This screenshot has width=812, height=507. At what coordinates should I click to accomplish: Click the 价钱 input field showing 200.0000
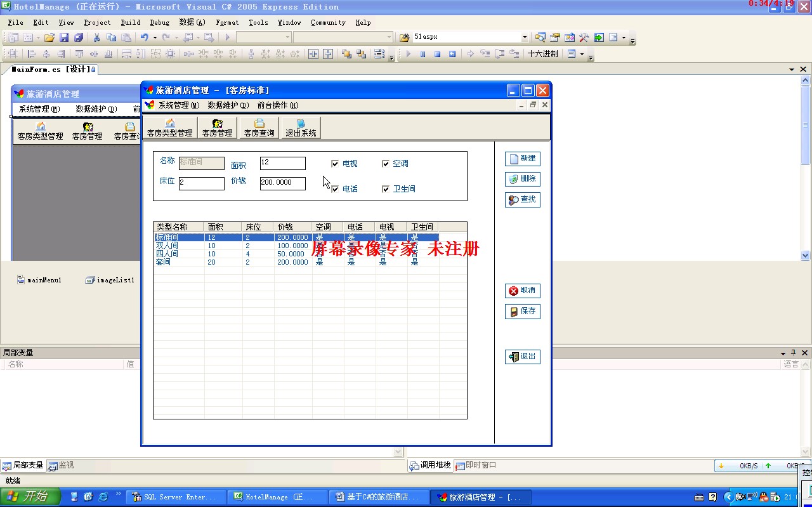(x=283, y=183)
